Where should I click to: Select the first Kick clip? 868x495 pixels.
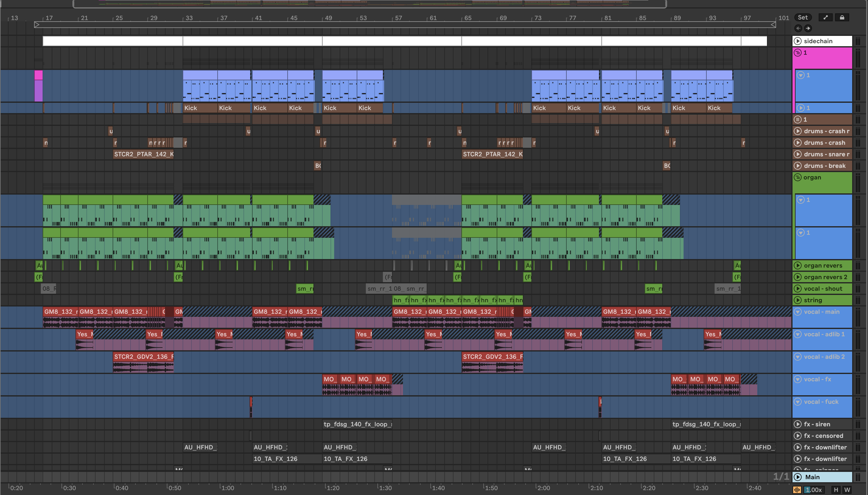199,108
